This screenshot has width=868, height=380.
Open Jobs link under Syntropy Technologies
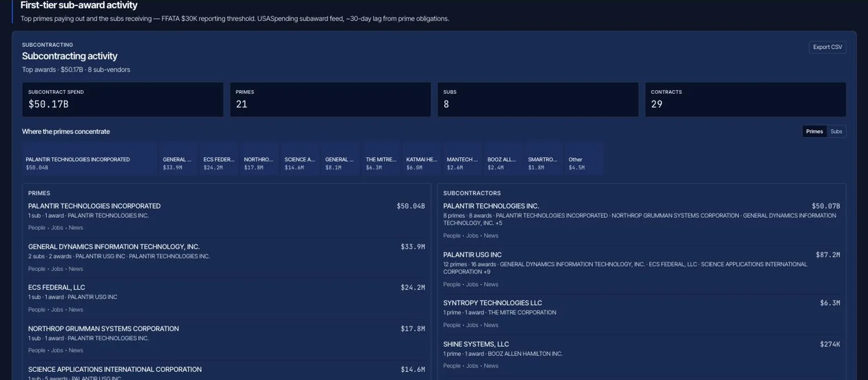472,326
